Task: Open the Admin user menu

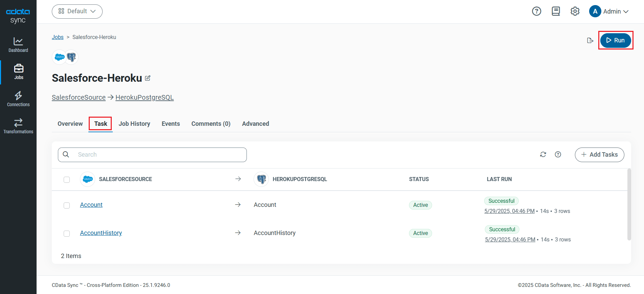Action: [x=609, y=12]
